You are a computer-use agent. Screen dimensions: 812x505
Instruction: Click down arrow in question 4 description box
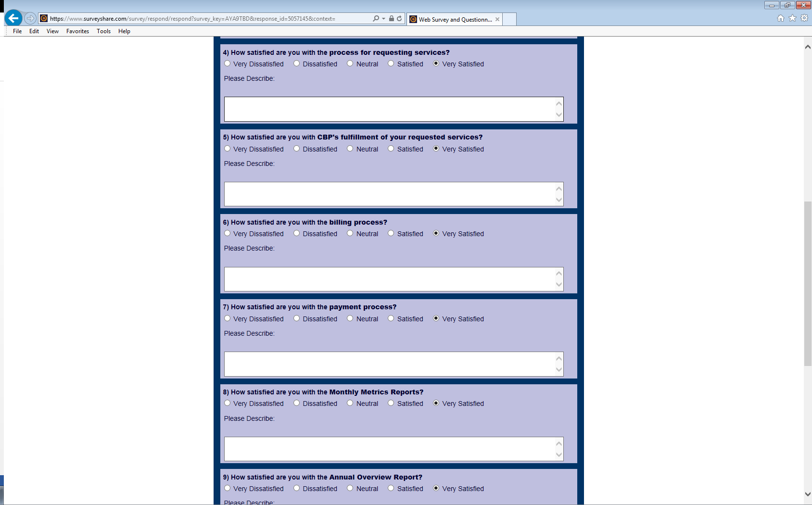tap(558, 115)
